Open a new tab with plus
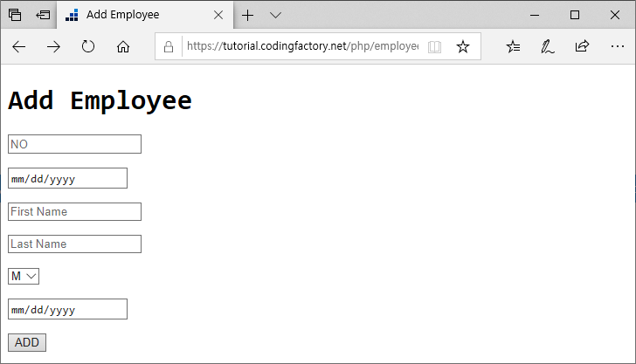The image size is (636, 364). (247, 16)
